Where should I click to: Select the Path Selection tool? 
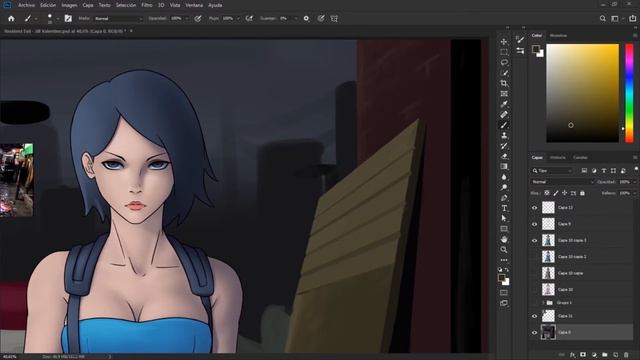[x=504, y=219]
